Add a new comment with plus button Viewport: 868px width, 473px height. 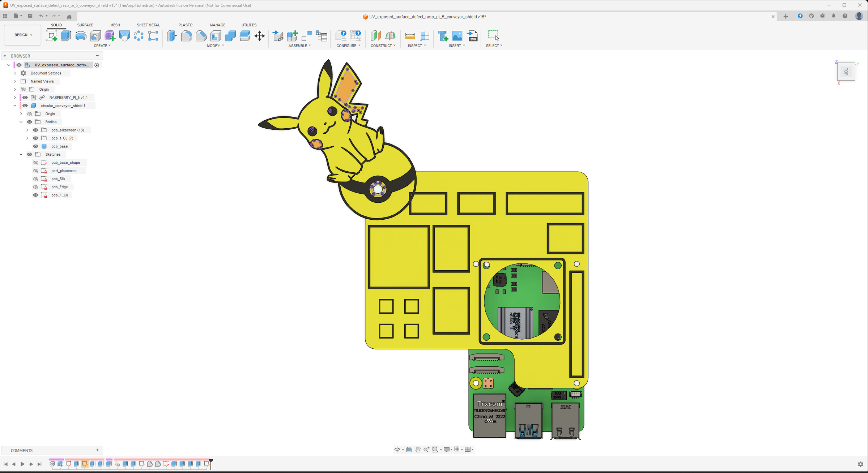[97, 450]
